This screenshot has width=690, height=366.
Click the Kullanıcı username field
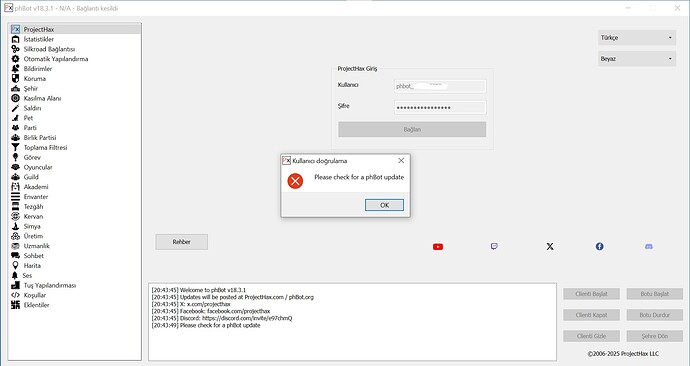[x=440, y=86]
